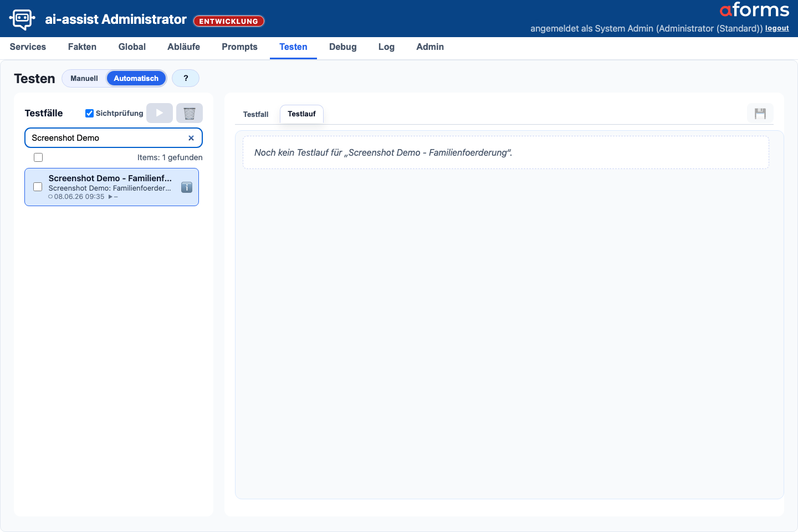The width and height of the screenshot is (798, 532).
Task: Select the Screenshot Demo - Familienf... test case
Action: coord(111,187)
